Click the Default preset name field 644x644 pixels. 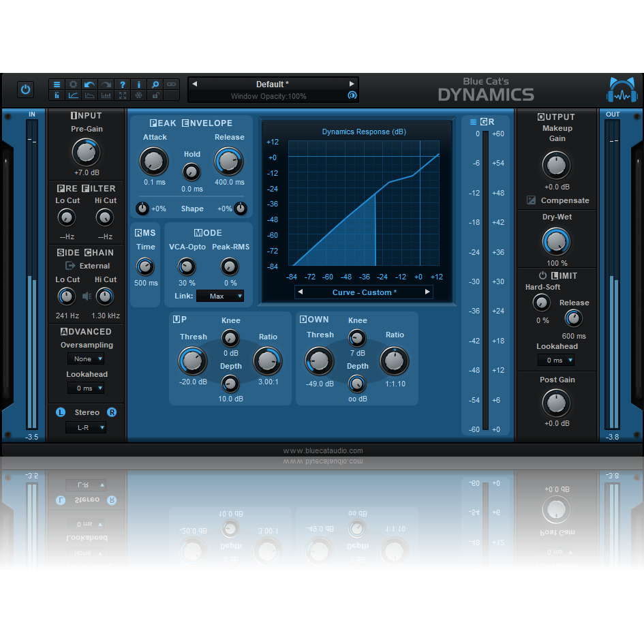coord(273,82)
